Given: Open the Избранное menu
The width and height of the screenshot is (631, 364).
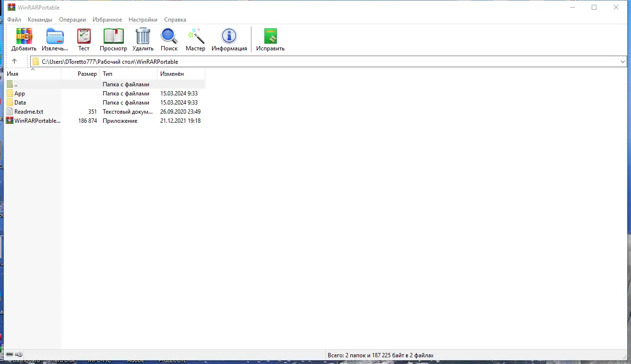Looking at the screenshot, I should click(107, 20).
